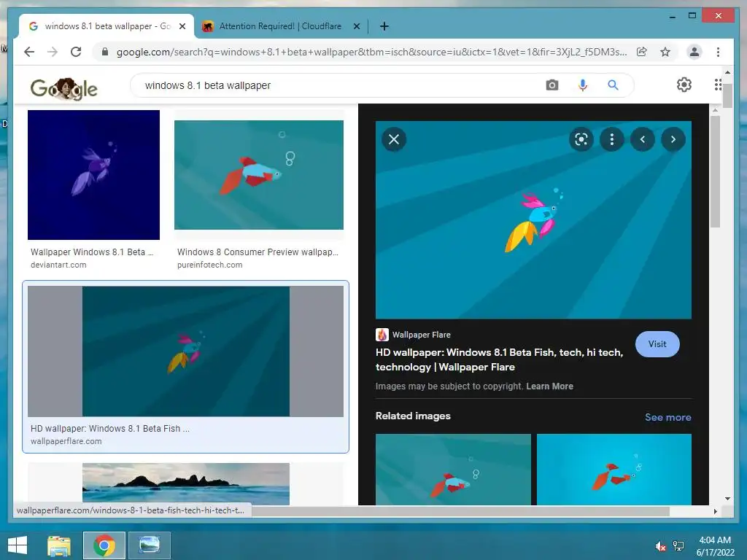
Task: Click Wallpaper Windows 8.1 Beta caption
Action: [92, 252]
